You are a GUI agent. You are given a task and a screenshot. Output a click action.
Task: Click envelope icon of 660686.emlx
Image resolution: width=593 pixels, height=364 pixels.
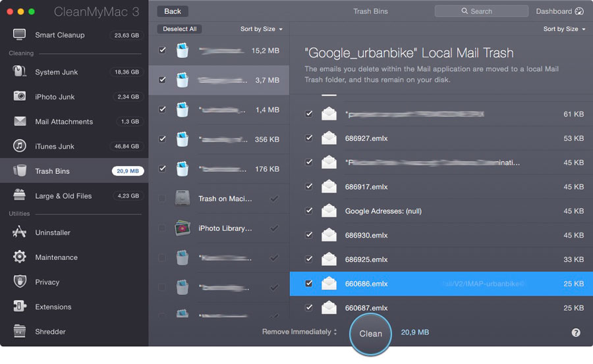coord(329,283)
